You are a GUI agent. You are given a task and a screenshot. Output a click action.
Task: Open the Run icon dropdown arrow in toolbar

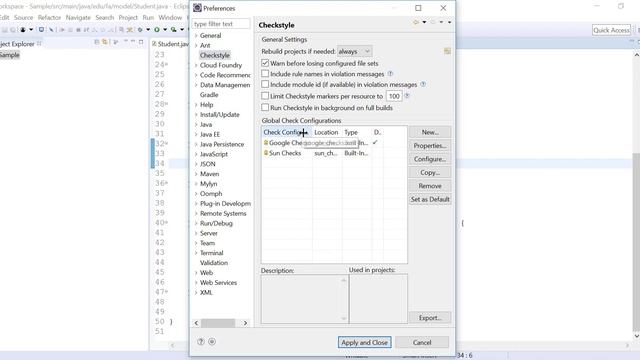pos(165,30)
